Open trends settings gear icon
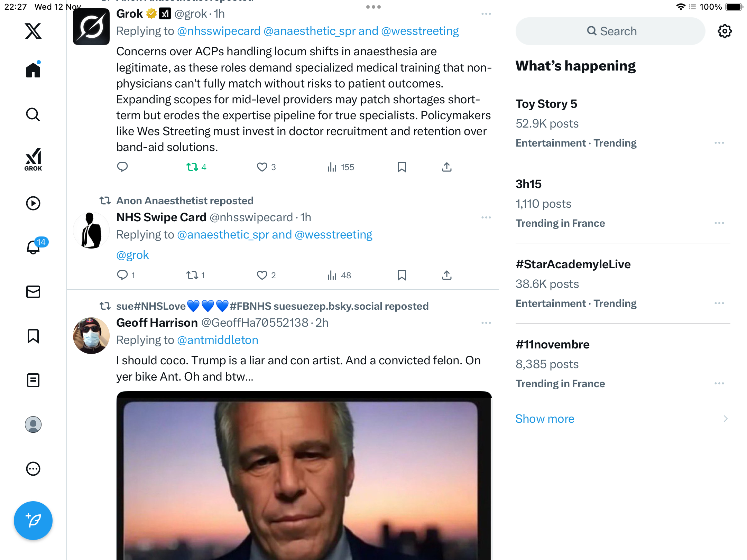The image size is (747, 560). click(x=725, y=31)
